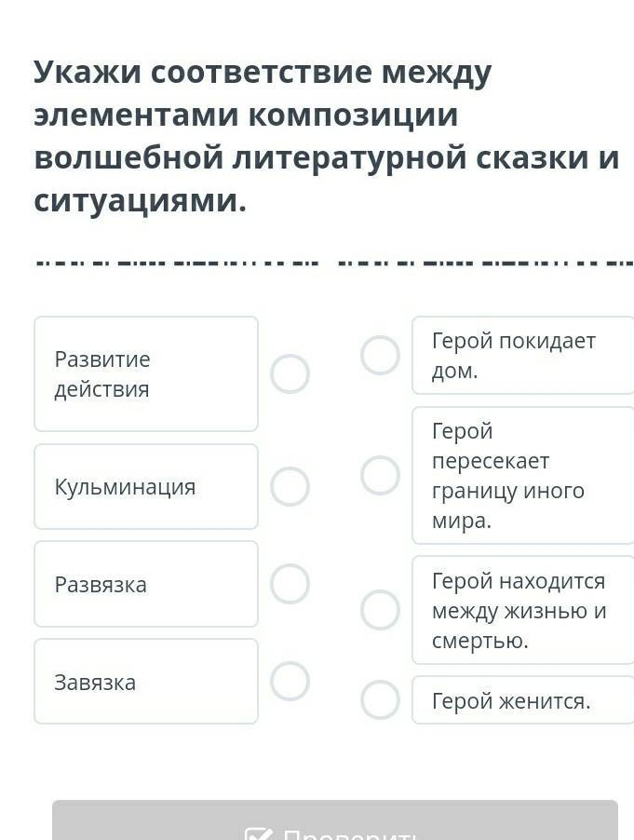This screenshot has height=840, width=634.
Task: Click the connector circle beside "Развязка"
Action: (290, 584)
